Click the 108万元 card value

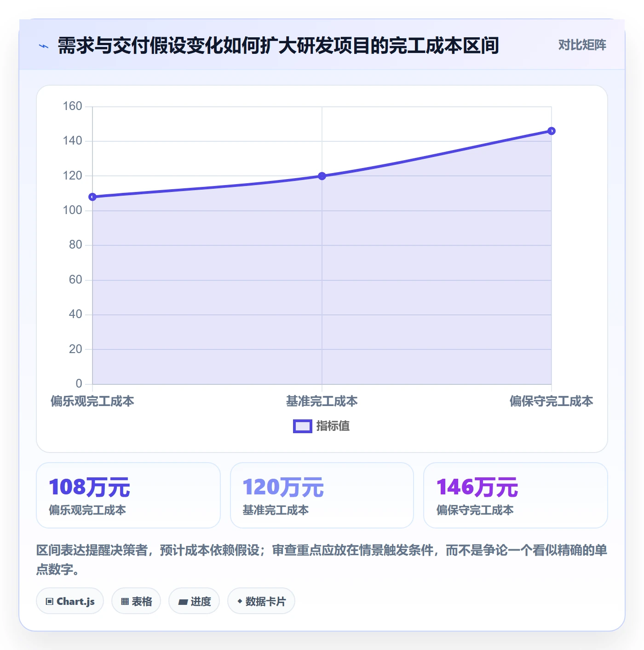[90, 487]
